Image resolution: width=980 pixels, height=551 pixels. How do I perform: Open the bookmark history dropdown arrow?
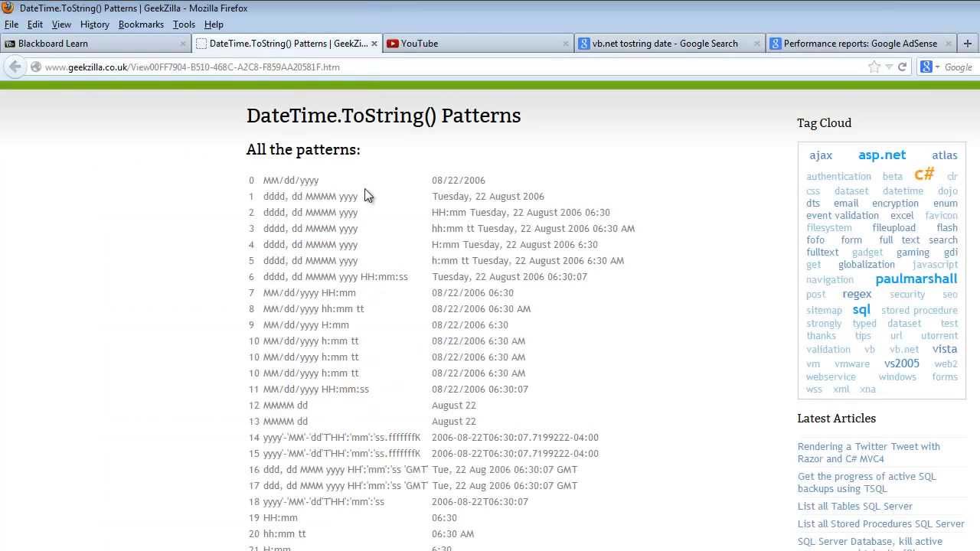[x=889, y=67]
